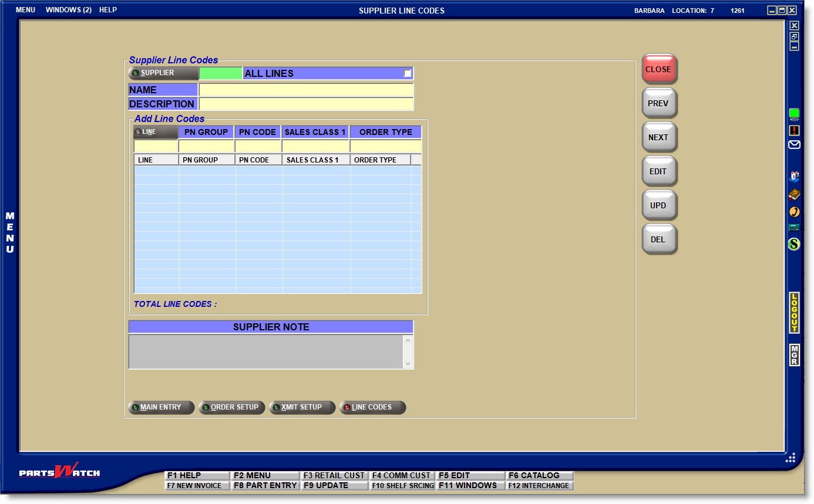Click the NEXT button
This screenshot has width=814, height=504.
click(x=658, y=137)
